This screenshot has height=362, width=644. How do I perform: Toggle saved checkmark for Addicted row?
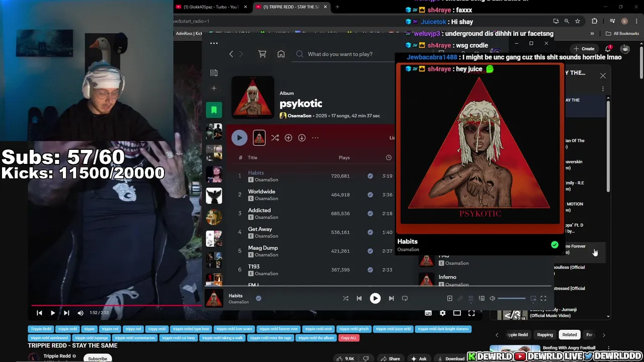[x=370, y=213]
